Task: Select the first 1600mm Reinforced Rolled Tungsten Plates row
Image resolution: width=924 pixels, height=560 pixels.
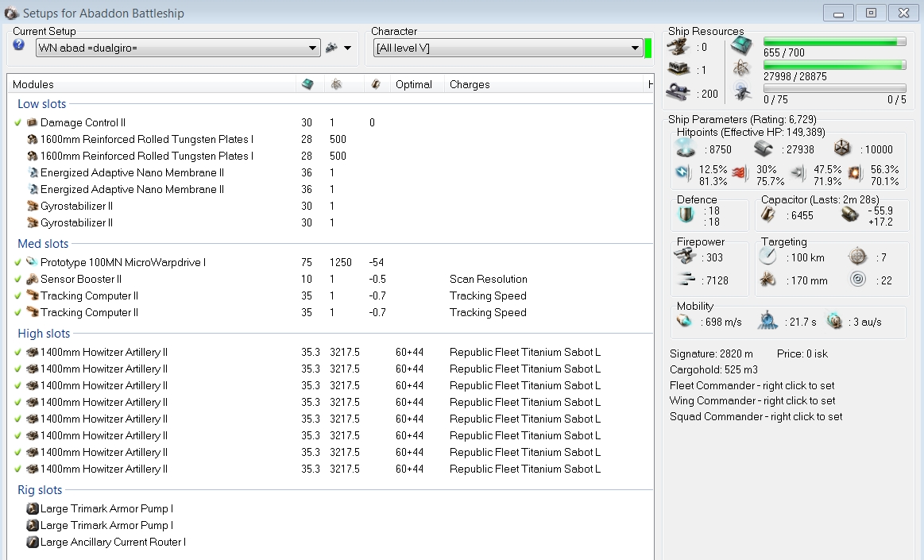Action: pyautogui.click(x=330, y=139)
